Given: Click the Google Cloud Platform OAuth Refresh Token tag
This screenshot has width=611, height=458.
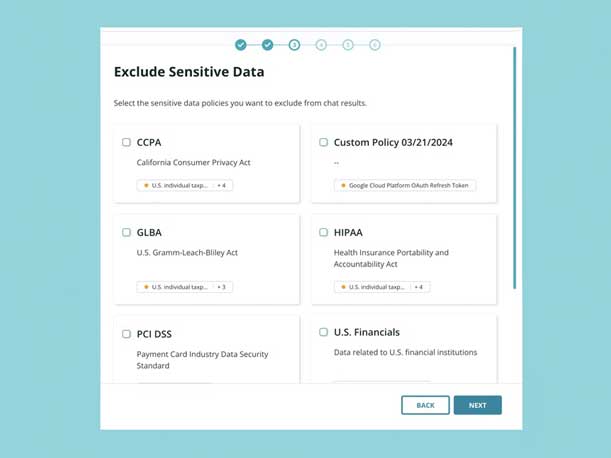Looking at the screenshot, I should pyautogui.click(x=405, y=186).
